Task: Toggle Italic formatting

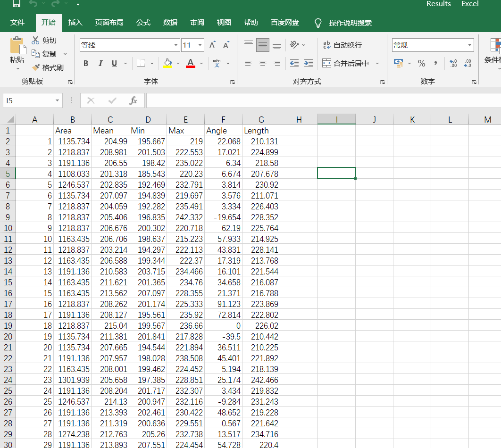Action: point(100,63)
